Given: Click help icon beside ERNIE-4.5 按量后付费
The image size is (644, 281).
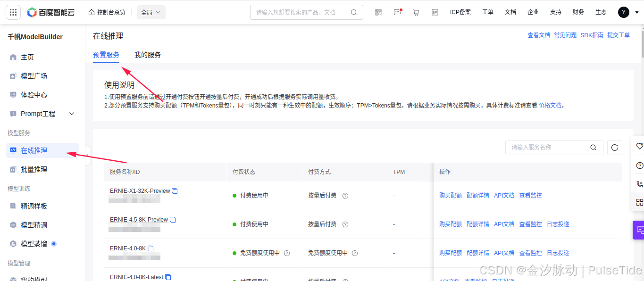Looking at the screenshot, I should coord(345,224).
